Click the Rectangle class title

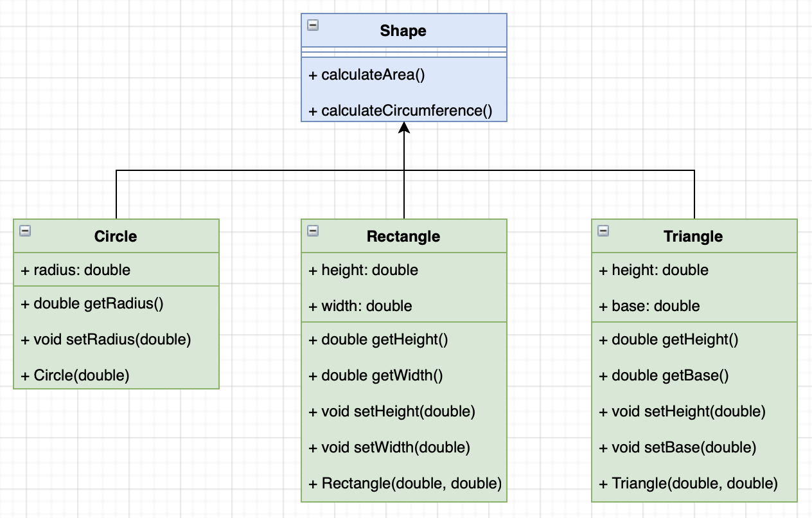pyautogui.click(x=403, y=237)
